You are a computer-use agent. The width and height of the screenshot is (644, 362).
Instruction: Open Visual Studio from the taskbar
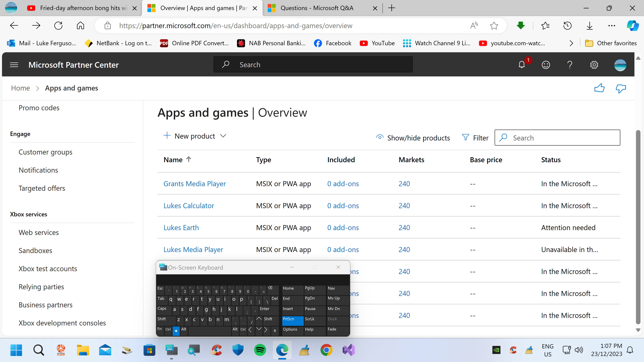[x=348, y=350]
